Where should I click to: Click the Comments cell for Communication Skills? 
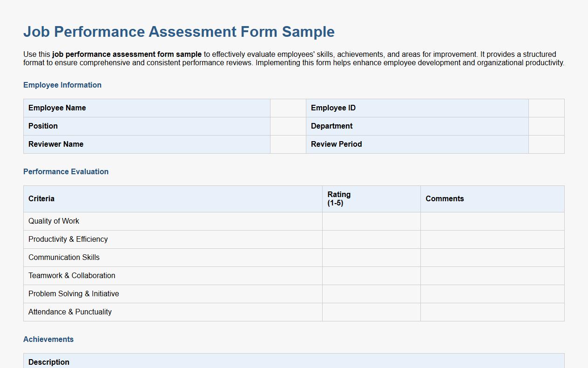click(x=492, y=257)
